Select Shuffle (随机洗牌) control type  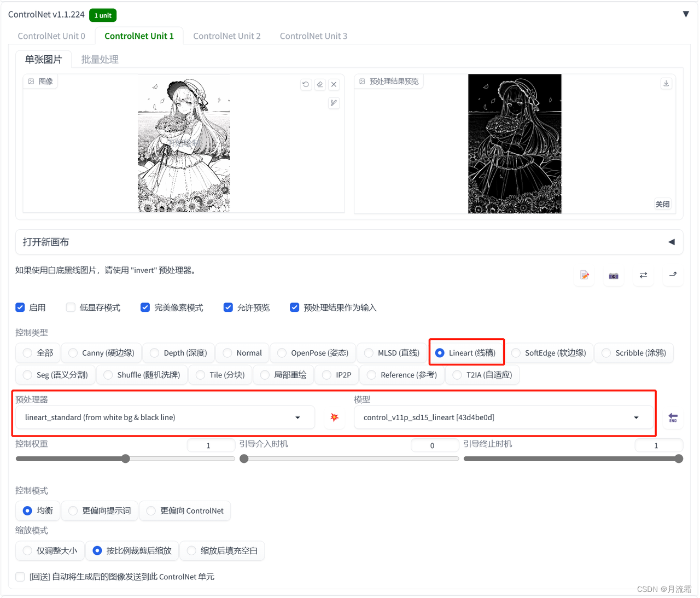click(142, 375)
